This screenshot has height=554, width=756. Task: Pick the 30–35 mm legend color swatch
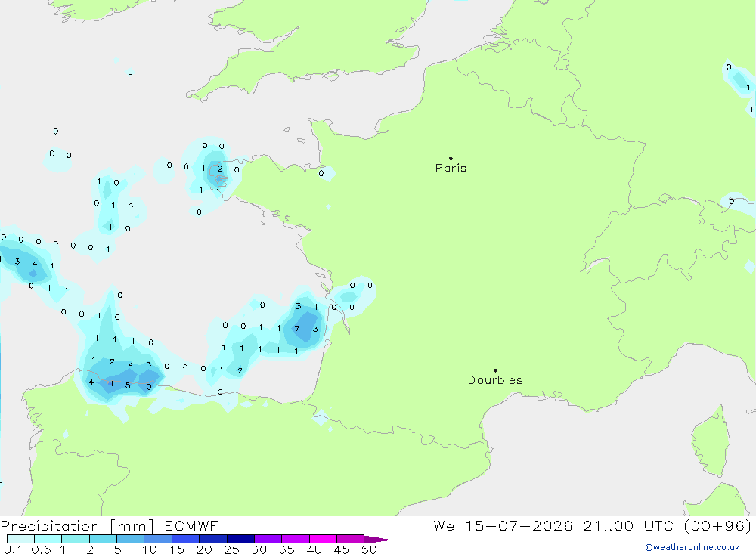(x=268, y=539)
